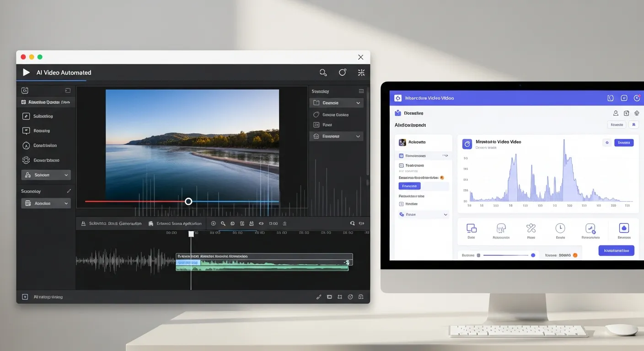Select the 'Constrotsion' item in left sidebar

click(x=45, y=145)
